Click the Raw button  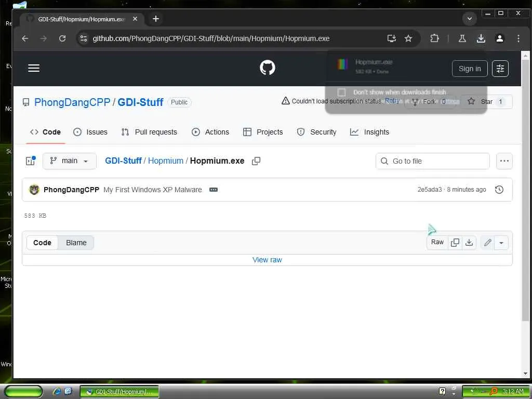point(437,242)
